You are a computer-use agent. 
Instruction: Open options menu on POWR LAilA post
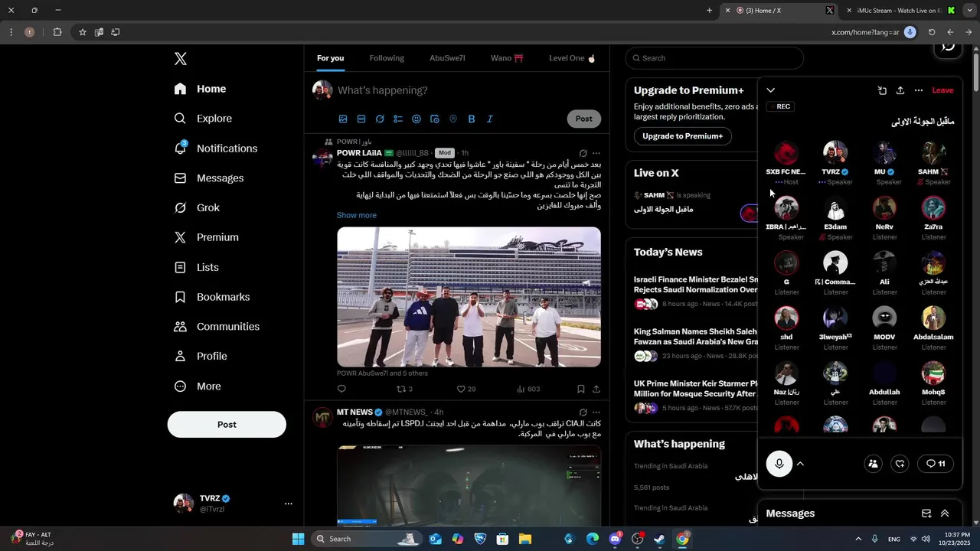[596, 153]
